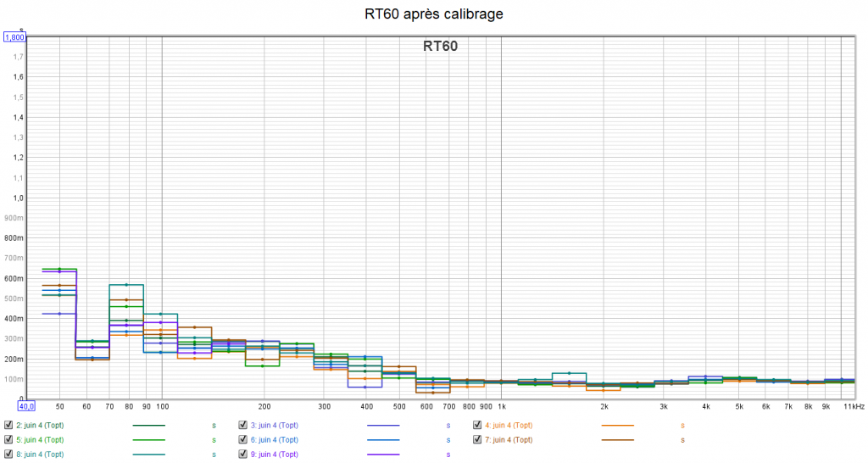The height and width of the screenshot is (463, 868).
Task: Hide trace '4: juin 4 (Topt)' via checkbox
Action: (477, 426)
